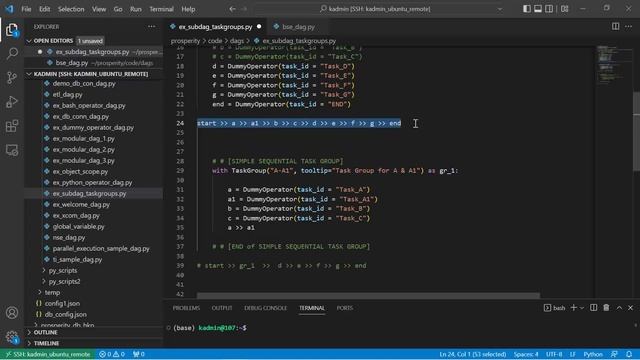Open the Help menu
The width and height of the screenshot is (640, 360).
(x=188, y=9)
